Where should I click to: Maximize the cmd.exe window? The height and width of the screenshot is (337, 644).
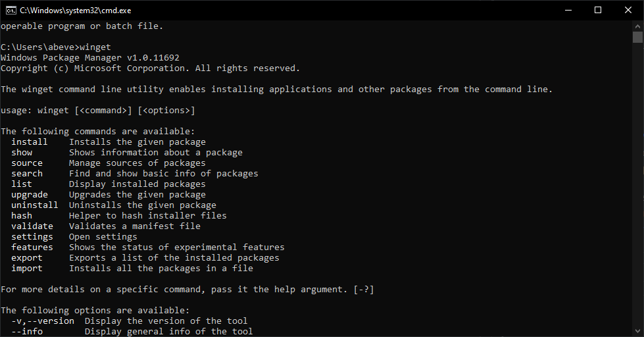(598, 10)
